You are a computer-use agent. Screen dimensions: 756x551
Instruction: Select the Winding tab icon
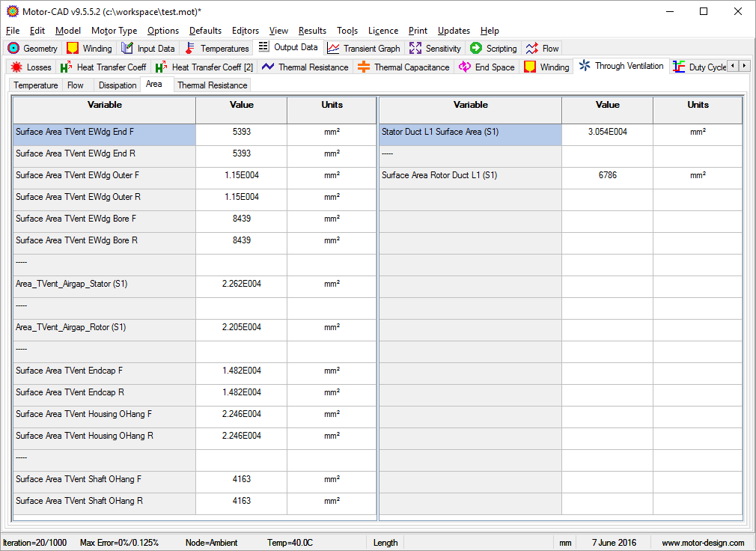pyautogui.click(x=73, y=48)
